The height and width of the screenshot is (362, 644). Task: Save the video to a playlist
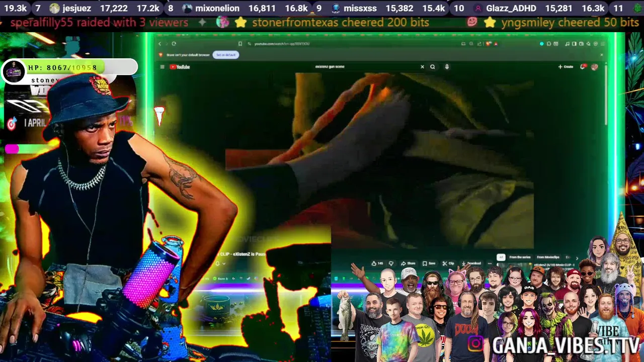[x=429, y=263]
